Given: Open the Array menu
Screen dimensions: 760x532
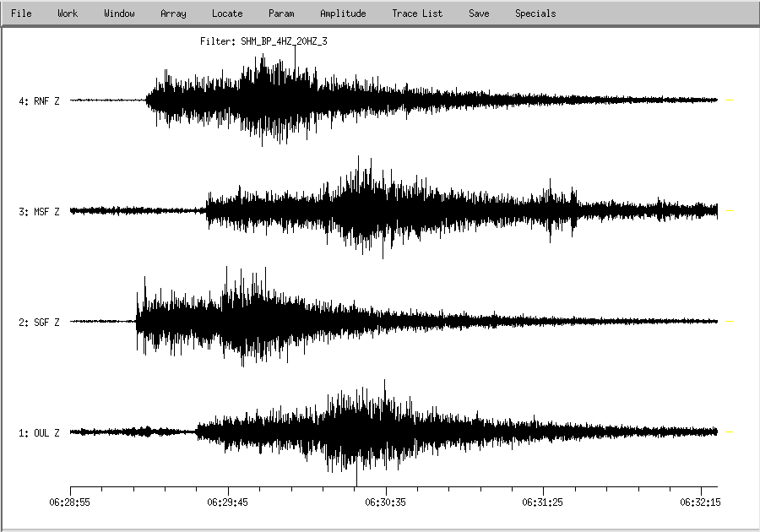Looking at the screenshot, I should click(x=173, y=14).
